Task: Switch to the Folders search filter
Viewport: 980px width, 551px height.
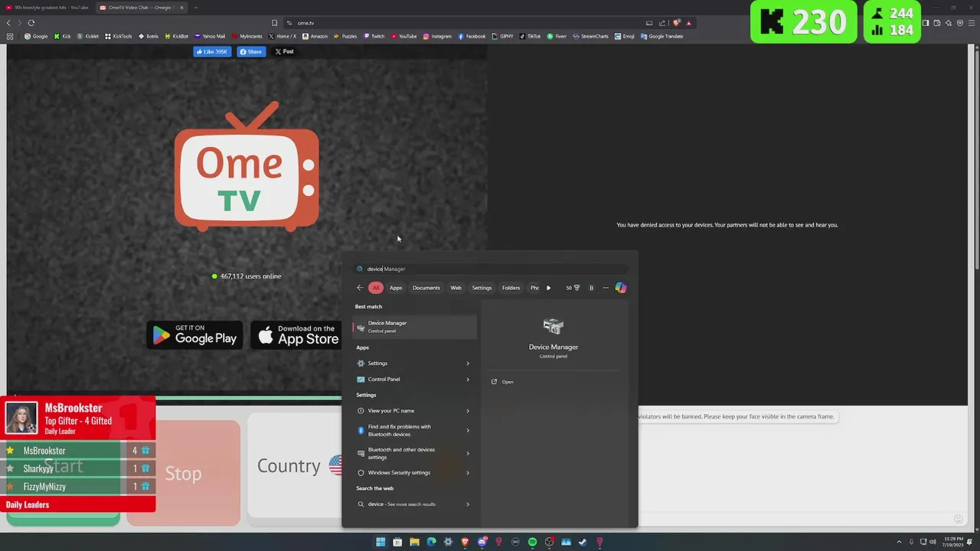Action: (x=511, y=288)
